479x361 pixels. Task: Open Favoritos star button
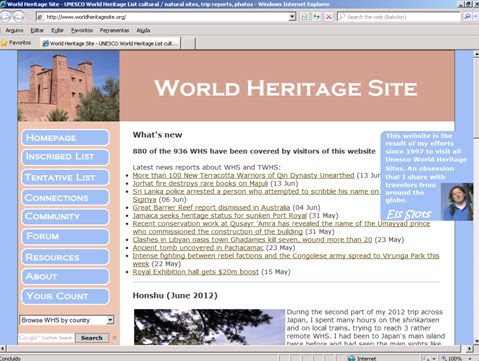(16, 43)
